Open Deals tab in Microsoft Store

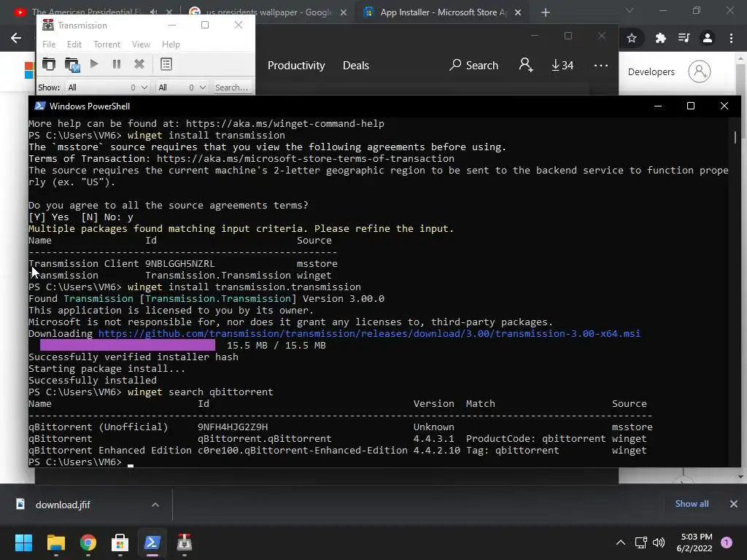[x=356, y=65]
